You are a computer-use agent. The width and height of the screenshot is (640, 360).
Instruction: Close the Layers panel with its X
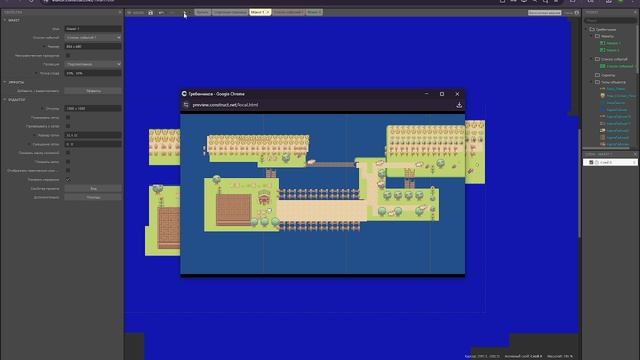635,154
